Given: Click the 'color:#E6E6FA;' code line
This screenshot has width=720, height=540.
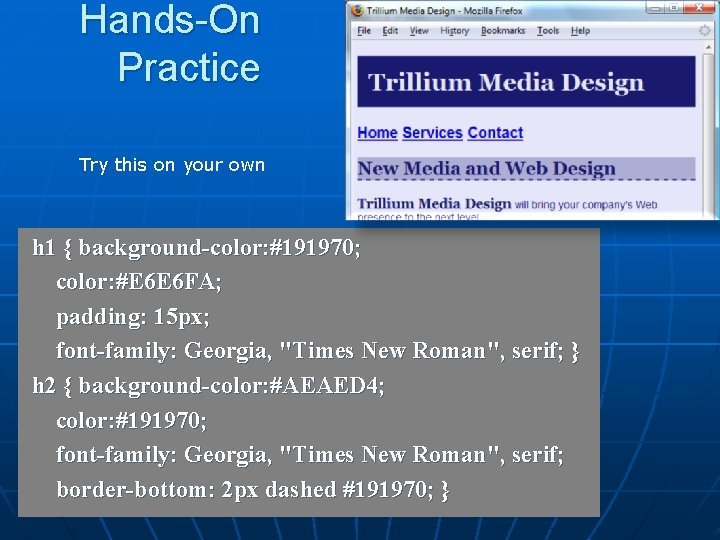Looking at the screenshot, I should [x=139, y=282].
